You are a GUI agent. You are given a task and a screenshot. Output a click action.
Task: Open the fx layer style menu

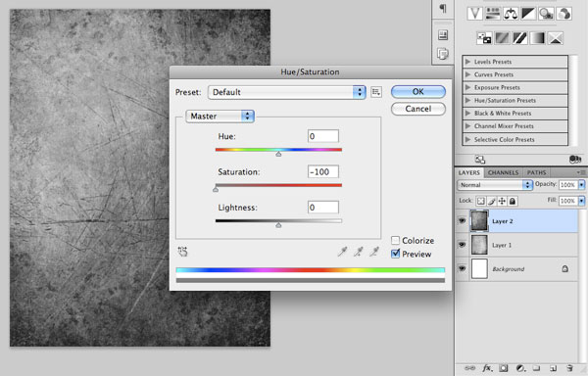point(487,368)
